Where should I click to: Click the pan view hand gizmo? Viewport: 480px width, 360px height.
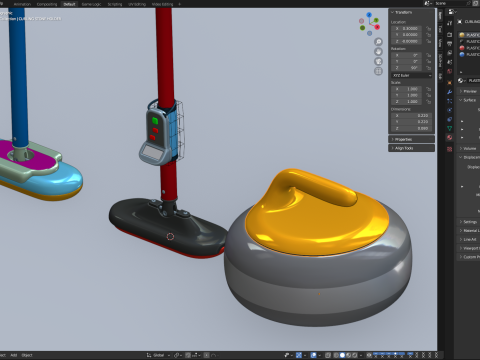tap(378, 52)
